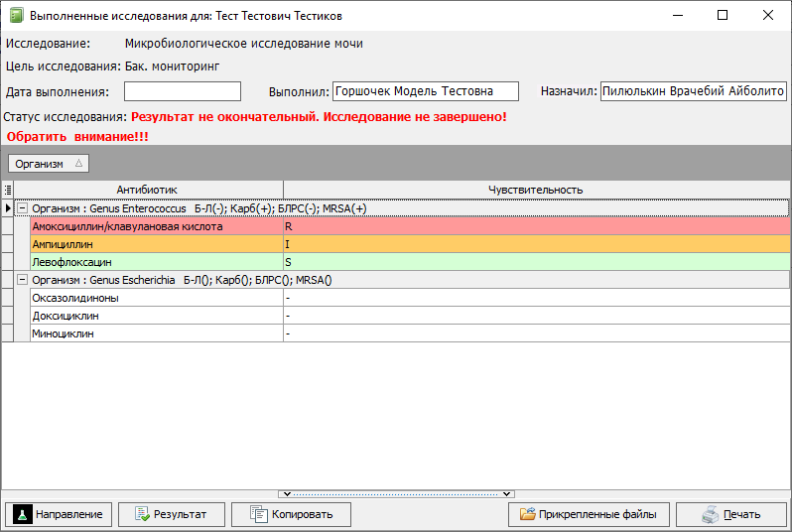Sort by the Антибиотик column header
This screenshot has height=532, width=792.
148,190
